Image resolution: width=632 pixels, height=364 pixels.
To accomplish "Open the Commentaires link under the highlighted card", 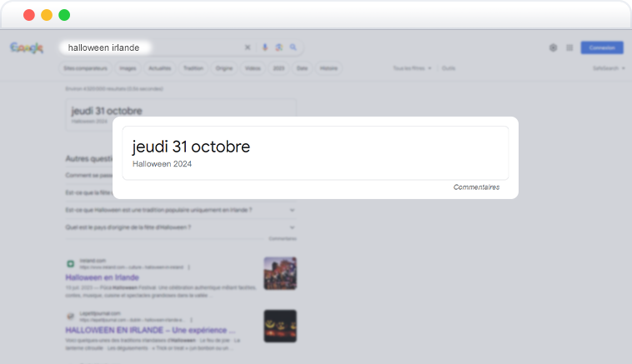I will pos(476,187).
